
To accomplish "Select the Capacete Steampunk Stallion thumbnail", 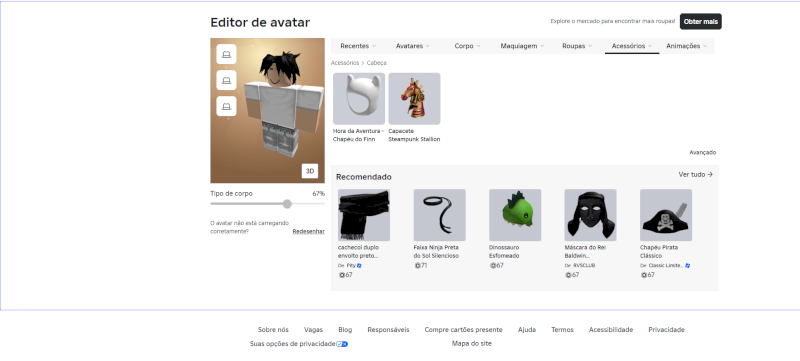I will pyautogui.click(x=414, y=98).
